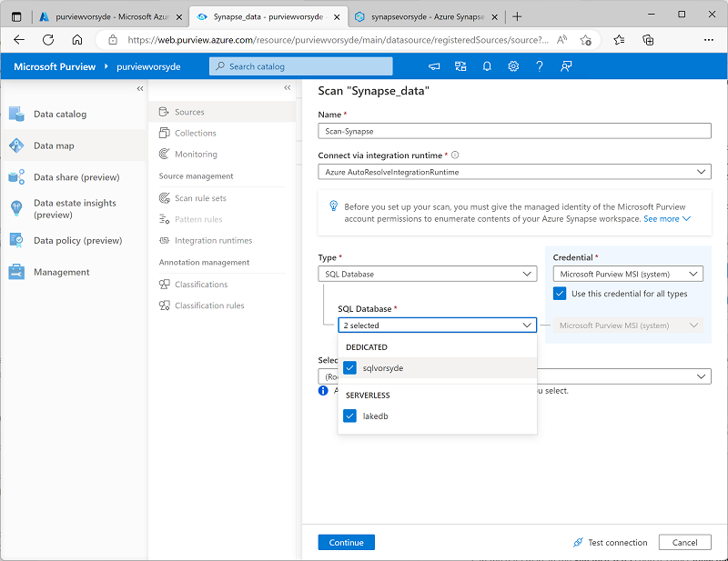Open the release notes megaphone icon
The height and width of the screenshot is (561, 728).
434,66
